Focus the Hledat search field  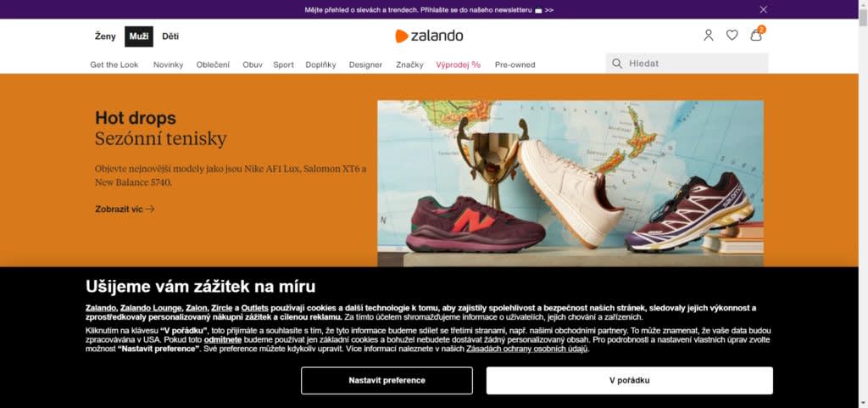(x=687, y=63)
